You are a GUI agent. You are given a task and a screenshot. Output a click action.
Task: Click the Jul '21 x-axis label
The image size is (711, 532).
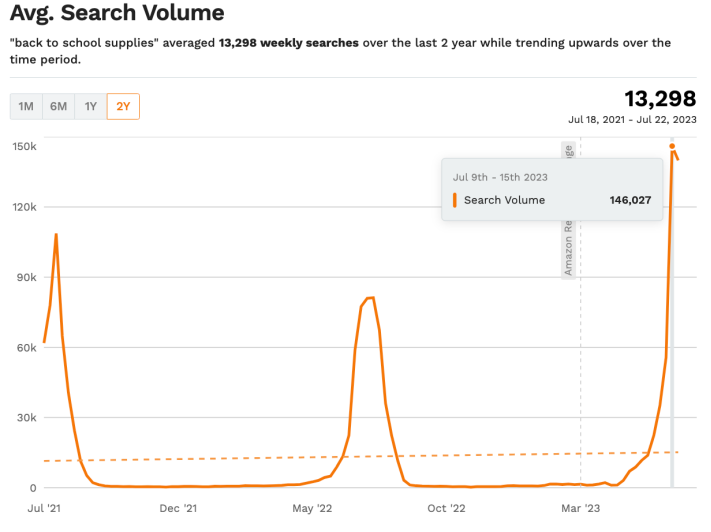[43, 508]
